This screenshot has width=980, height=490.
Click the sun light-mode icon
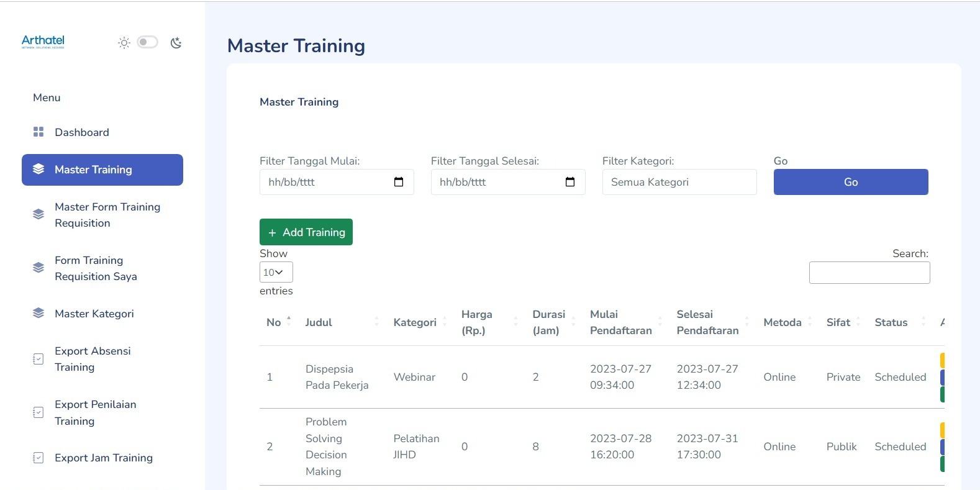pyautogui.click(x=124, y=43)
